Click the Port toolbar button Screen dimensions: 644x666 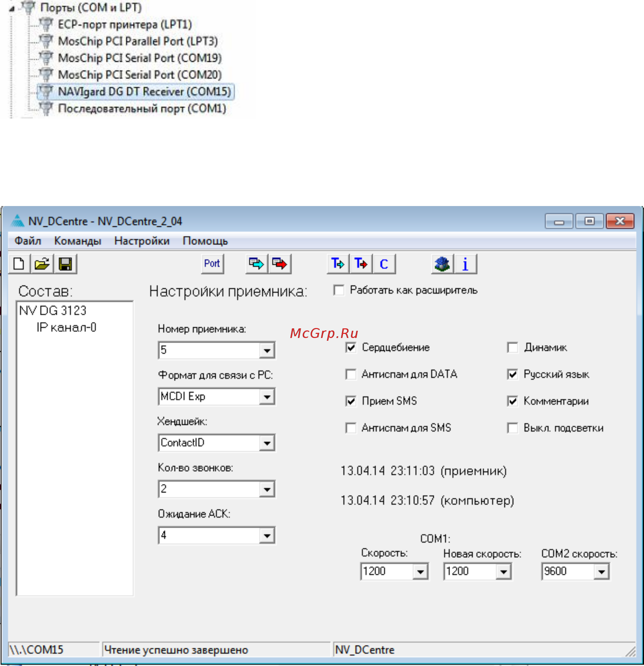[x=212, y=264]
